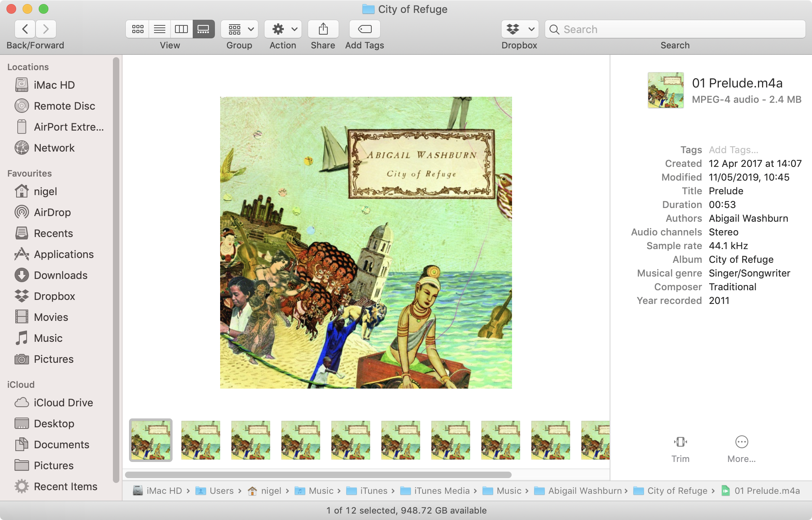Jump to City of Refuge in path bar
Viewport: 812px width, 520px height.
click(x=670, y=491)
